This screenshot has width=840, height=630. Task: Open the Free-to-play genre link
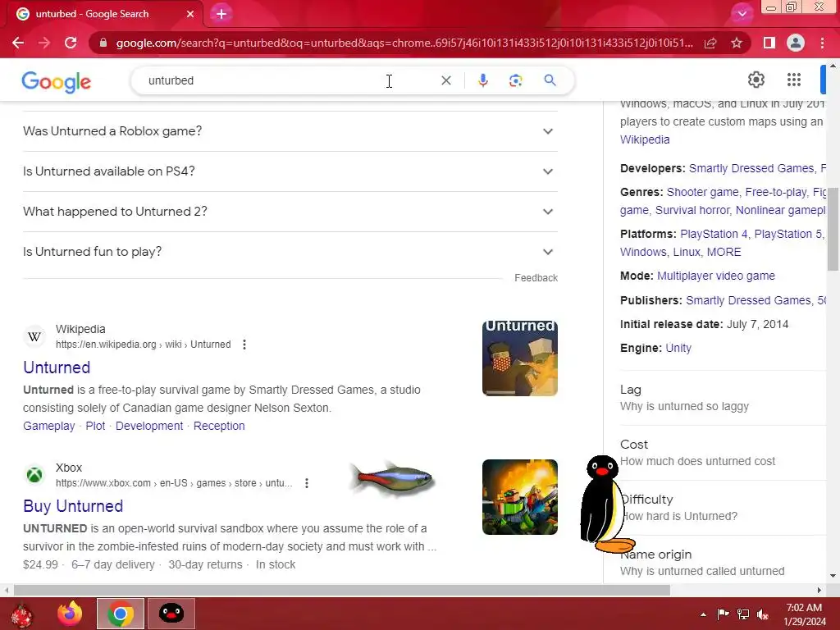tap(776, 192)
